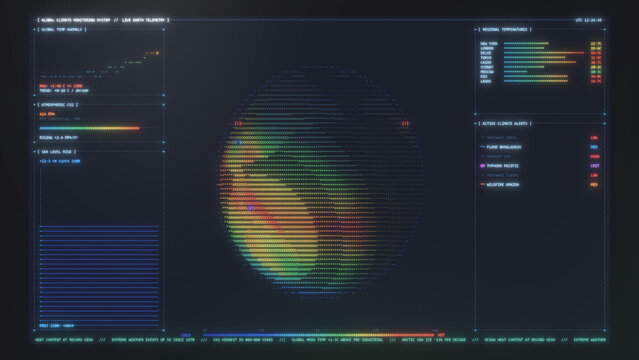Click the Cairo temperature row
639x360 pixels.
click(541, 62)
